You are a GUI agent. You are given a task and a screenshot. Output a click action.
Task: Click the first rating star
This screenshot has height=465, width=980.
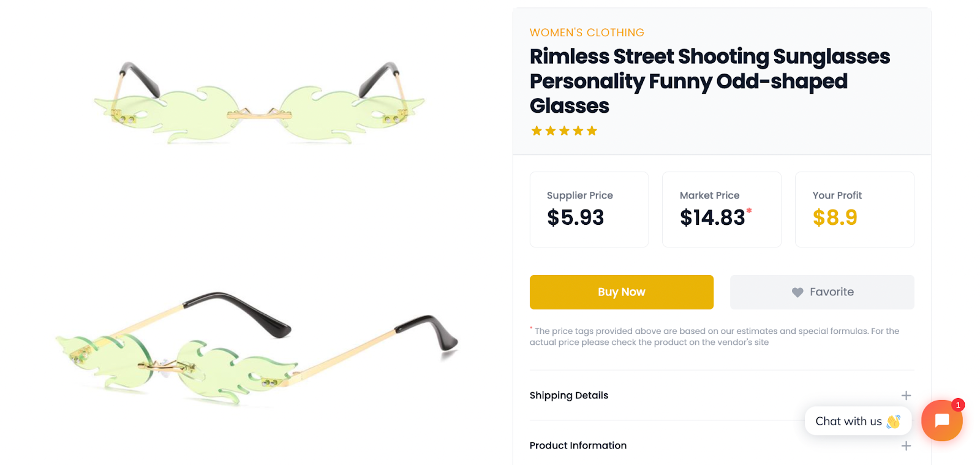click(537, 130)
